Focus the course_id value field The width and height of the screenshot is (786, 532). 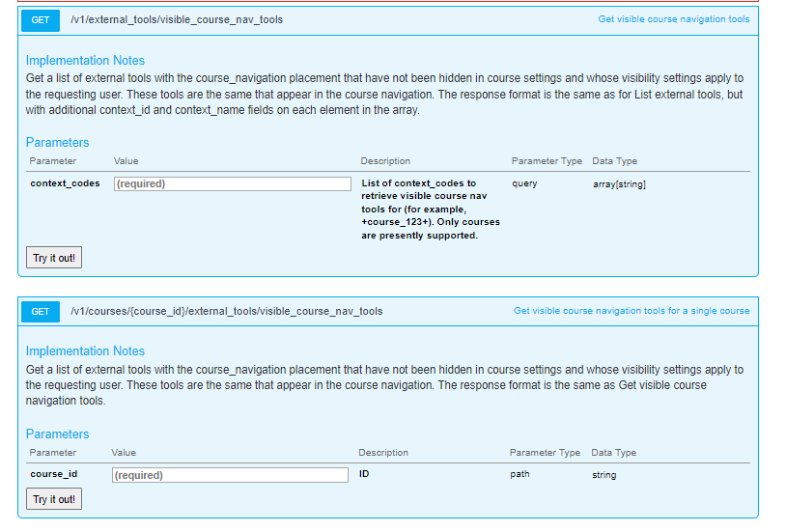230,475
